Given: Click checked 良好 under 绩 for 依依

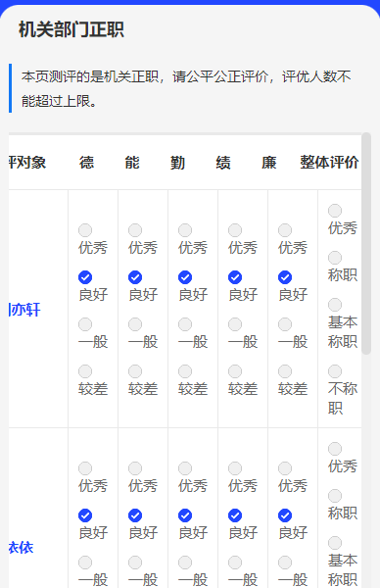Looking at the screenshot, I should click(x=235, y=515).
